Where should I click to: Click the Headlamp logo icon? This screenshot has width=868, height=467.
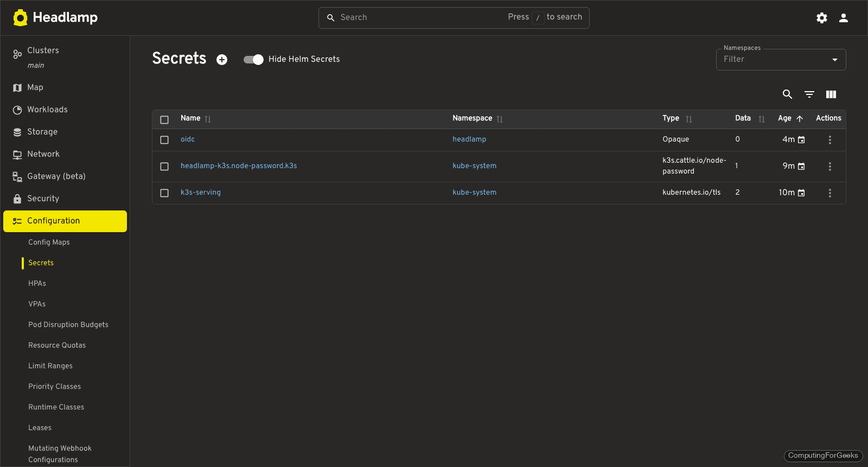coord(20,17)
